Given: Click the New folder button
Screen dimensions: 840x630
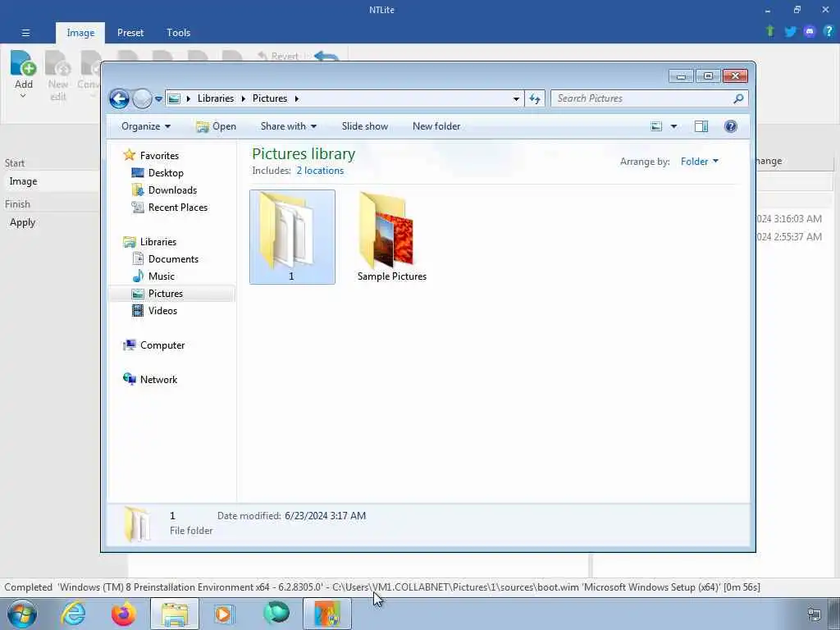Looking at the screenshot, I should click(x=436, y=126).
